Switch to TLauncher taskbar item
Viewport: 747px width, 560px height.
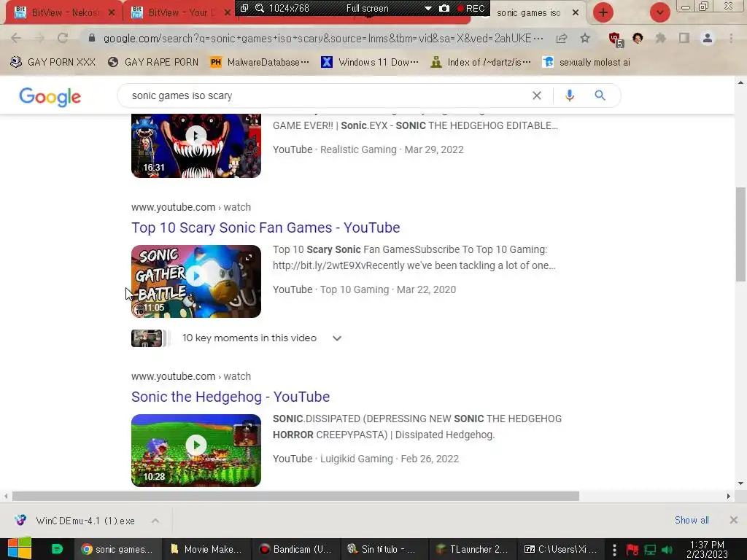tap(471, 549)
